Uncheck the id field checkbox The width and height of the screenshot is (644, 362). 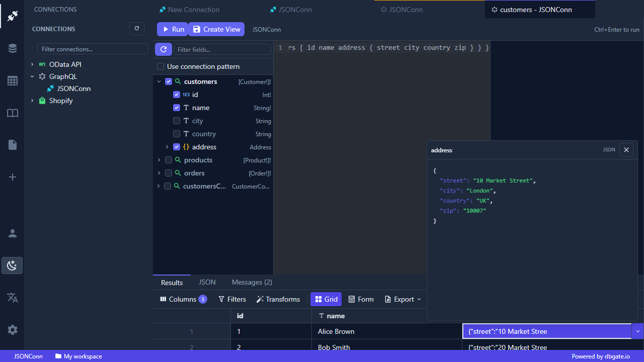[x=177, y=95]
